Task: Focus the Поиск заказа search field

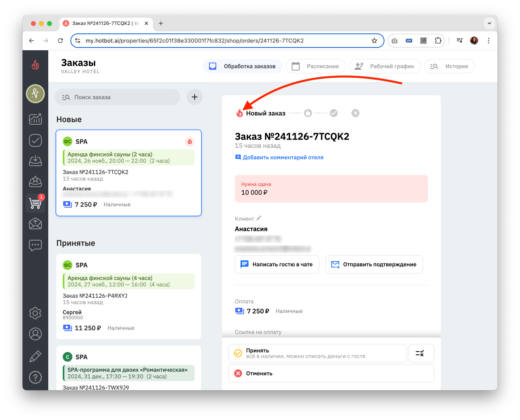Action: point(117,97)
